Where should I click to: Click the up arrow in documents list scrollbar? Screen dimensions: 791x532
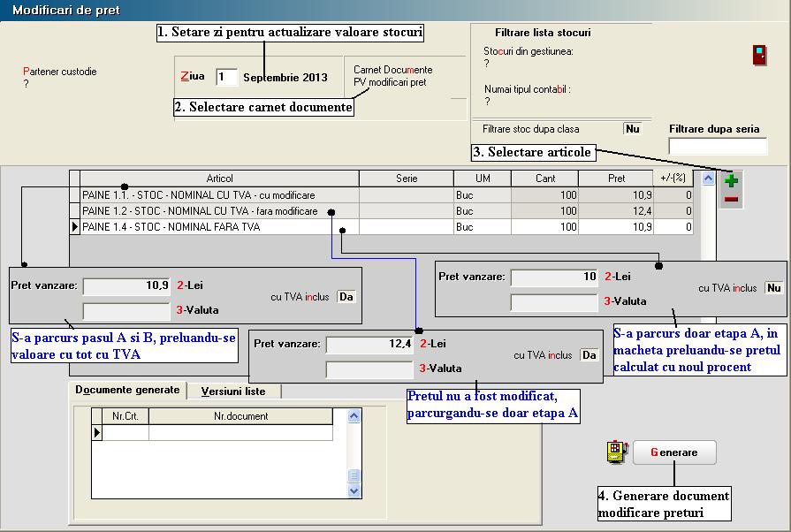tap(354, 416)
